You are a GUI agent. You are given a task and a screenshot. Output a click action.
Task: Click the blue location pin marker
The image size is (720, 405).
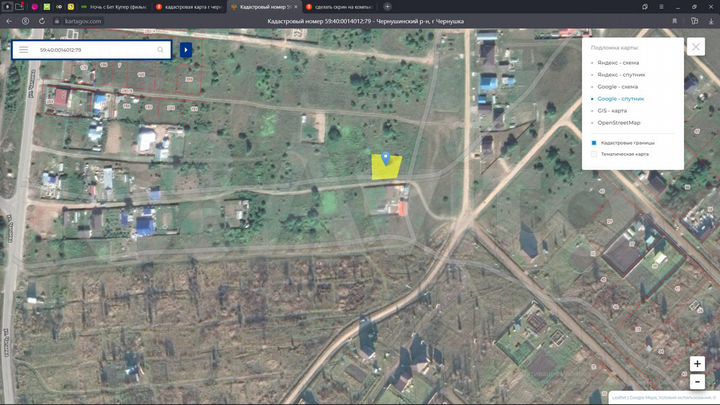[386, 158]
